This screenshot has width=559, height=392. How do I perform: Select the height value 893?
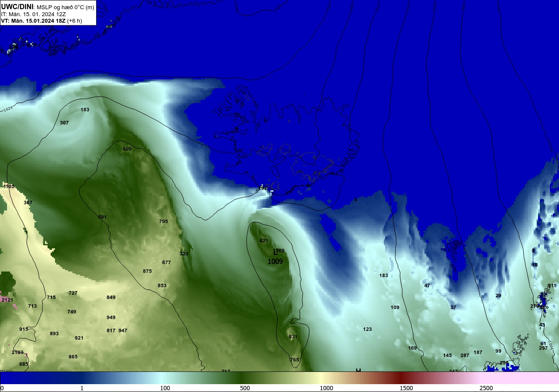[54, 334]
